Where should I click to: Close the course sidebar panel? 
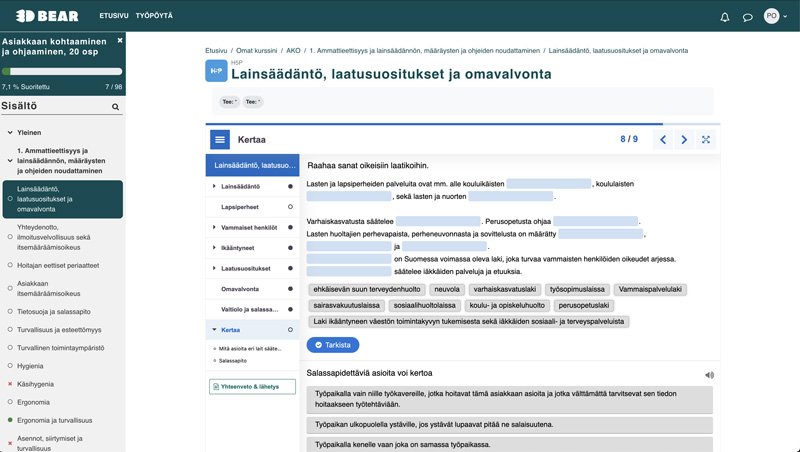click(x=120, y=40)
